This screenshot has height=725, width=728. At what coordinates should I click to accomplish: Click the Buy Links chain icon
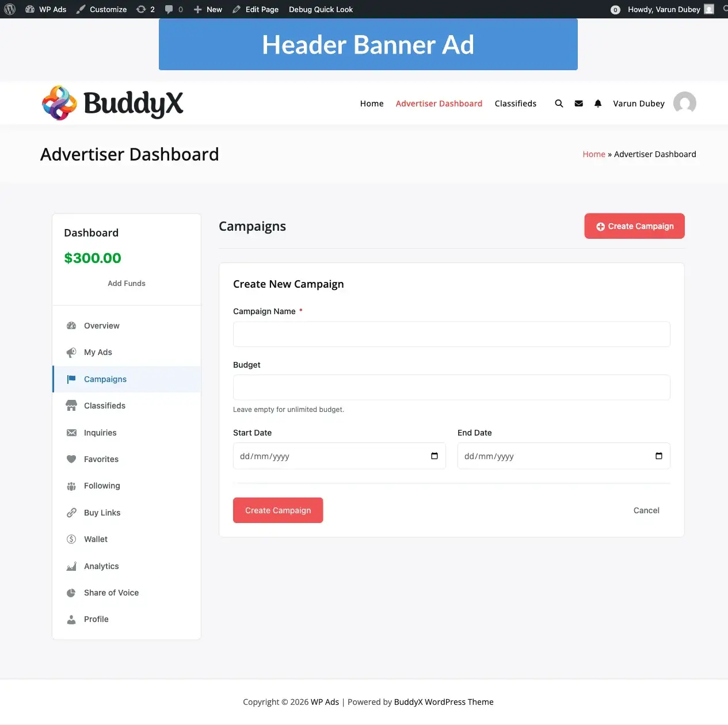click(x=71, y=513)
